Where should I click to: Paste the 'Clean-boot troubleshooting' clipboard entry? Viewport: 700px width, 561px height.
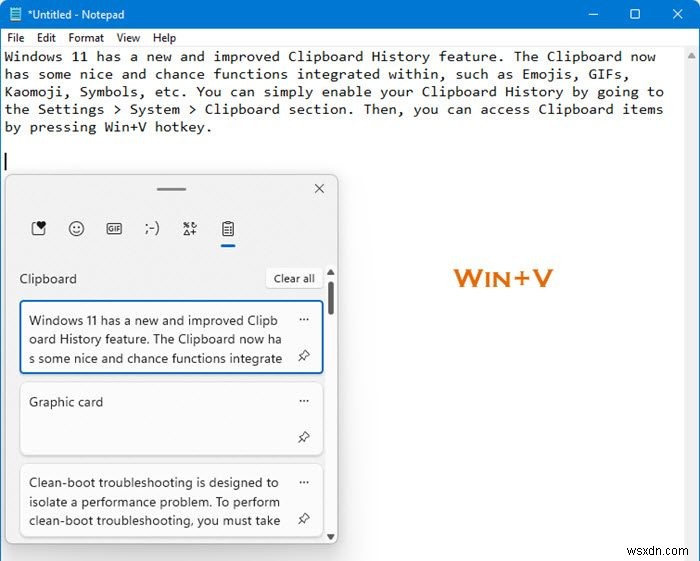[x=171, y=500]
